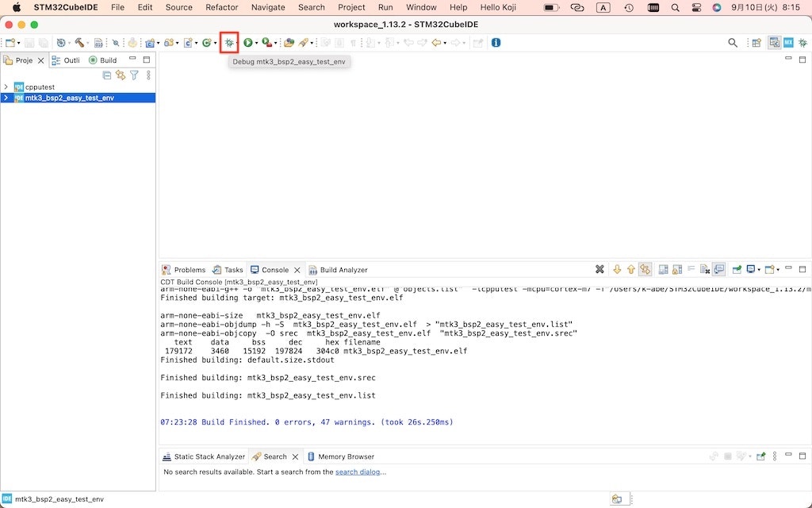Build the project using the hammer icon

coord(79,42)
